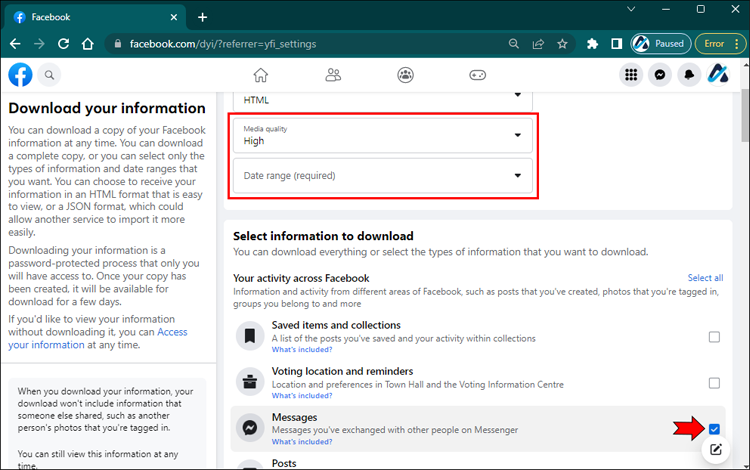This screenshot has width=750, height=470.
Task: Open Facebook home feed icon
Action: (x=261, y=75)
